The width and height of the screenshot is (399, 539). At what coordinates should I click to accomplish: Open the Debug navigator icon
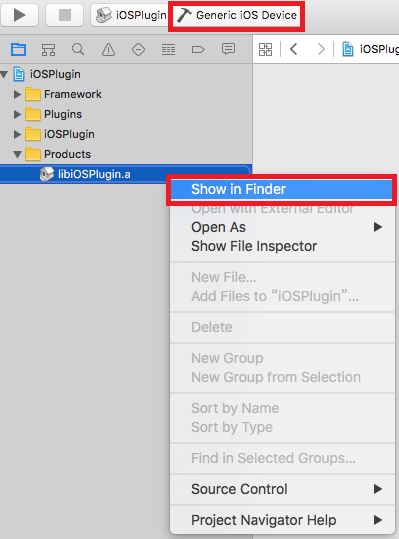168,50
